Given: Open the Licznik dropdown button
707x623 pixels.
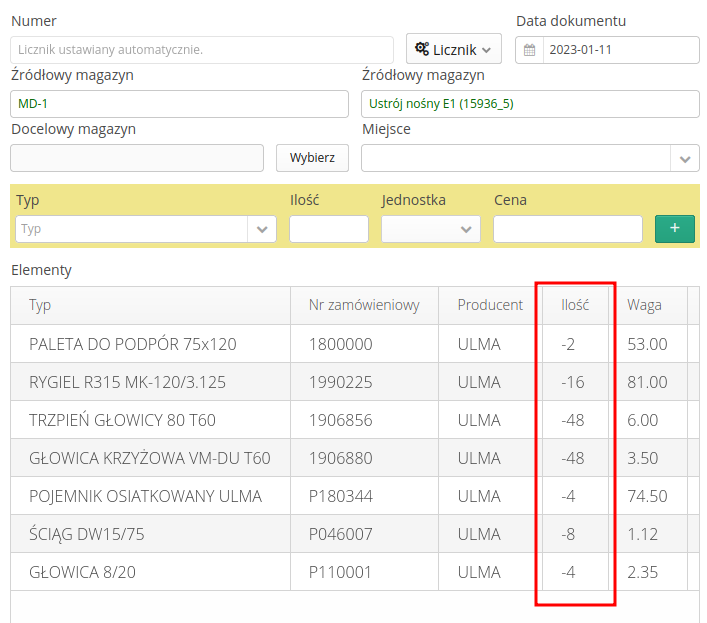Looking at the screenshot, I should (x=453, y=49).
